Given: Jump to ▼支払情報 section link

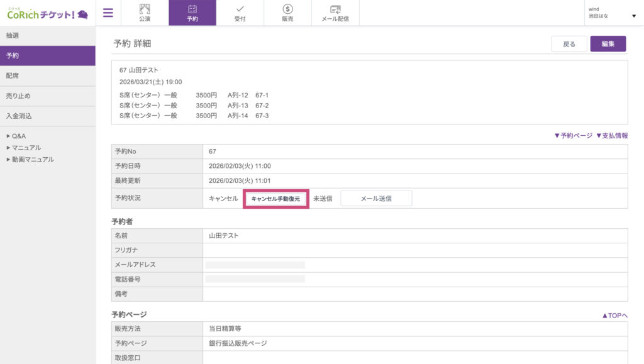Looking at the screenshot, I should [x=612, y=135].
